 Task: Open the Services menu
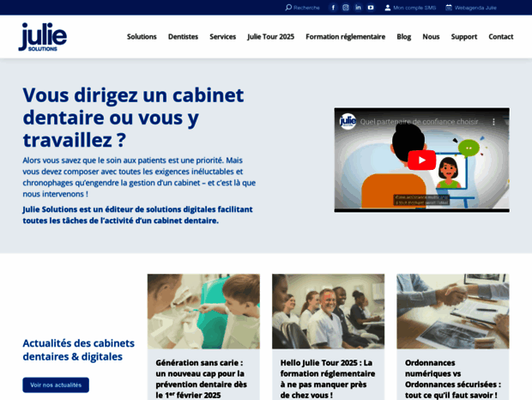(x=222, y=37)
